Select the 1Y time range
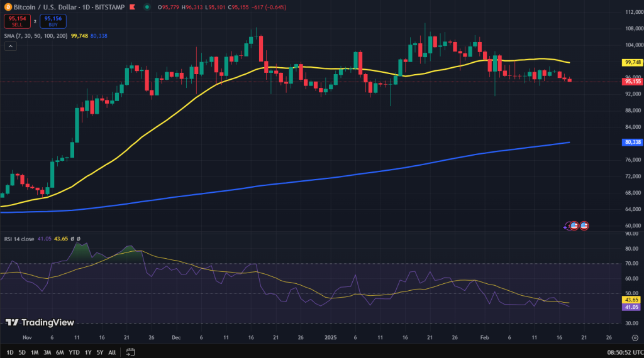 coord(88,352)
